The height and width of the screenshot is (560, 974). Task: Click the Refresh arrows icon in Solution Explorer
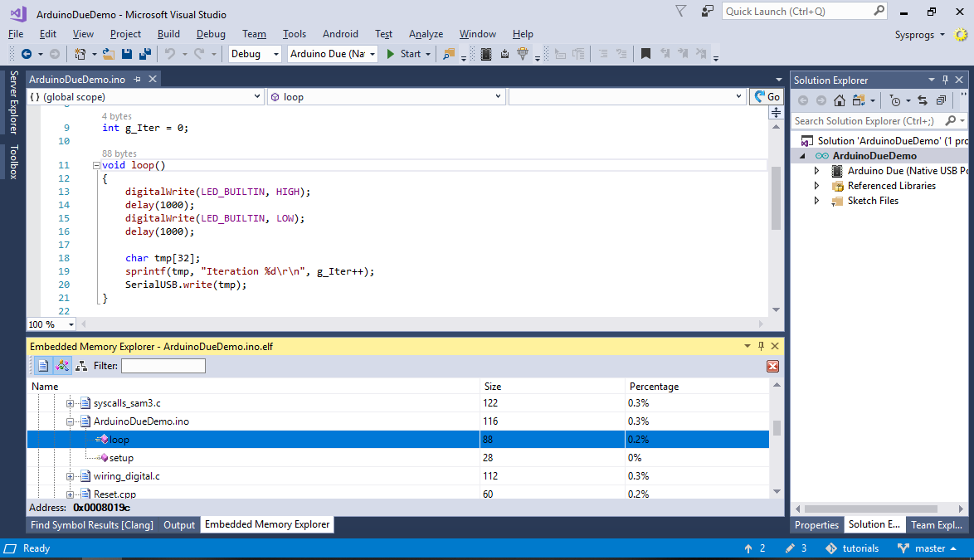[923, 100]
